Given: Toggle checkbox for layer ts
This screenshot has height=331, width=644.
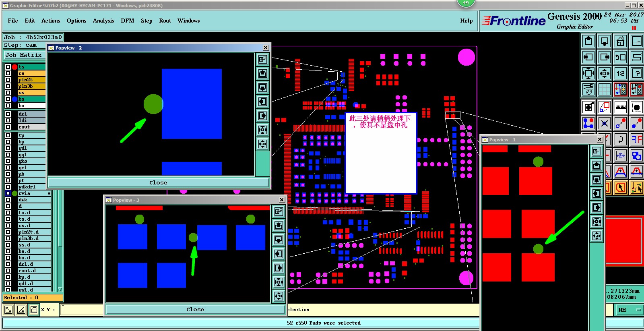Looking at the screenshot, I should point(8,67).
